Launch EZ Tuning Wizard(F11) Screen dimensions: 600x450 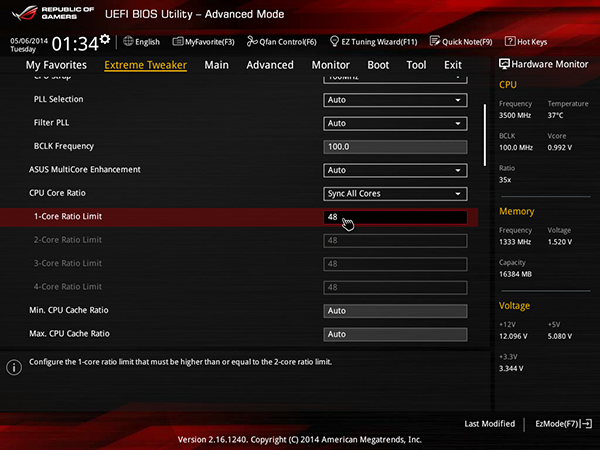click(x=373, y=42)
